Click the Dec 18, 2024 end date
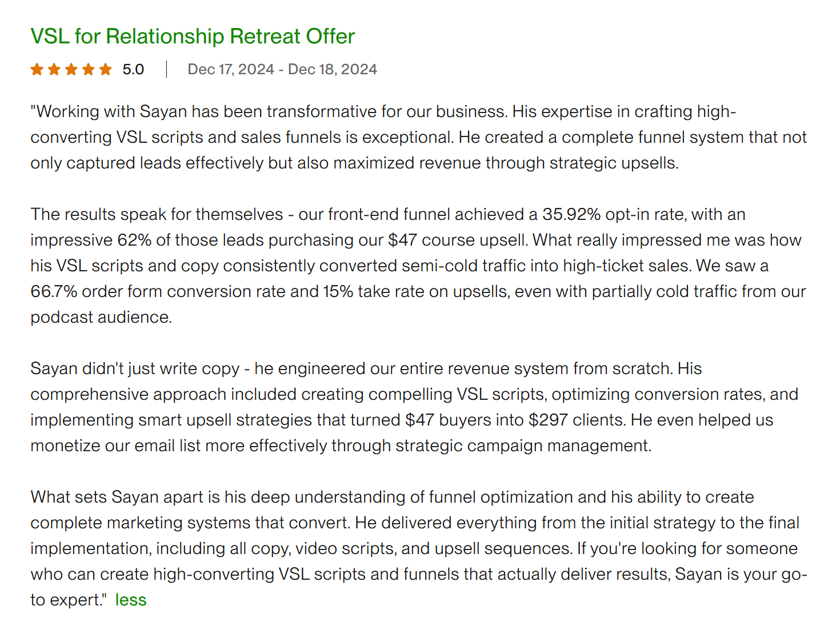The width and height of the screenshot is (840, 634). coord(333,69)
